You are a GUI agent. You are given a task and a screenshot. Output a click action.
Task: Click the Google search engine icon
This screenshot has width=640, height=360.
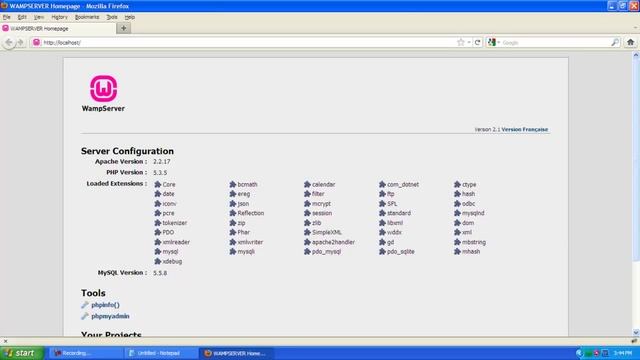coord(492,42)
